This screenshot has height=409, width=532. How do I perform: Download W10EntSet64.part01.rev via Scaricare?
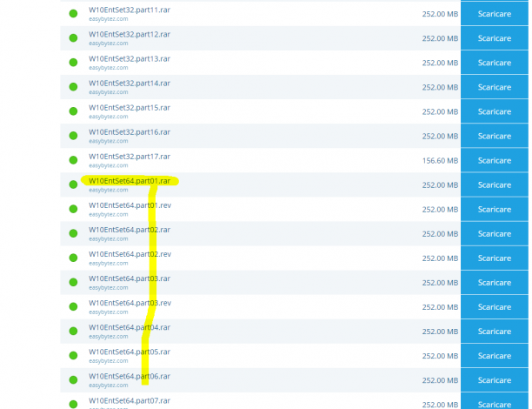(x=495, y=210)
